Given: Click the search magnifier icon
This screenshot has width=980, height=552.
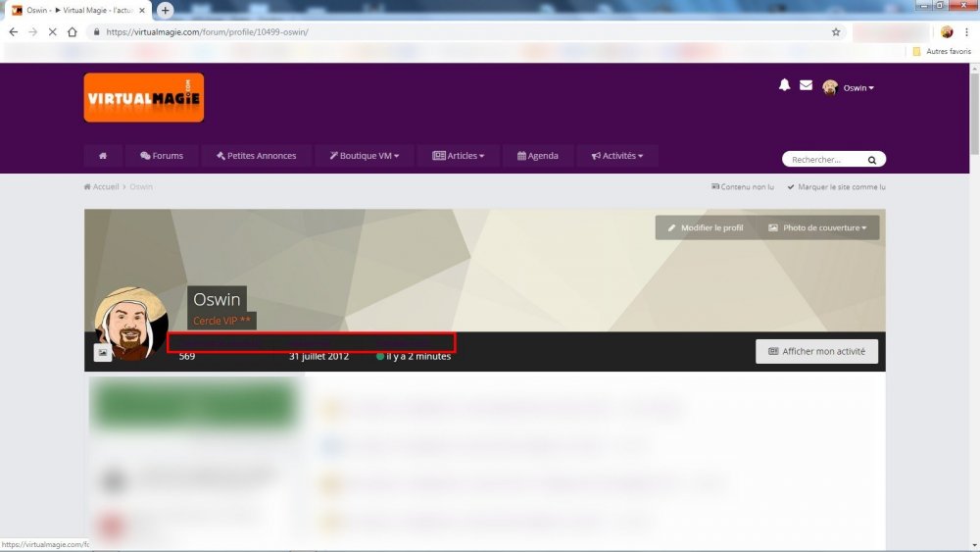Looking at the screenshot, I should click(872, 160).
